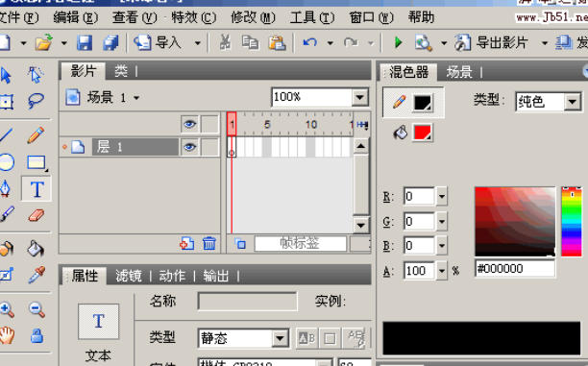588x366 pixels.
Task: Expand the 场景 1 scene dropdown
Action: 136,98
